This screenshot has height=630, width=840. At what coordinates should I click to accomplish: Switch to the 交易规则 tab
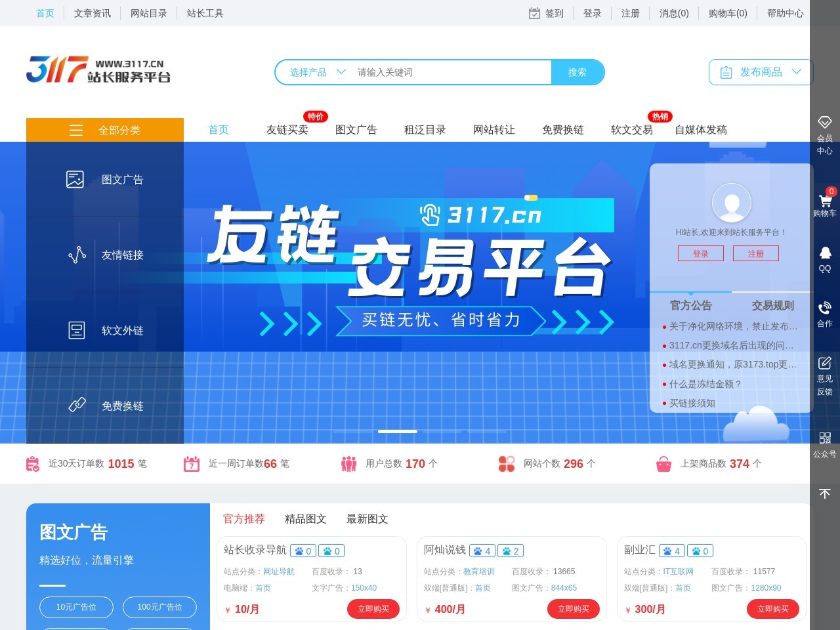(772, 305)
